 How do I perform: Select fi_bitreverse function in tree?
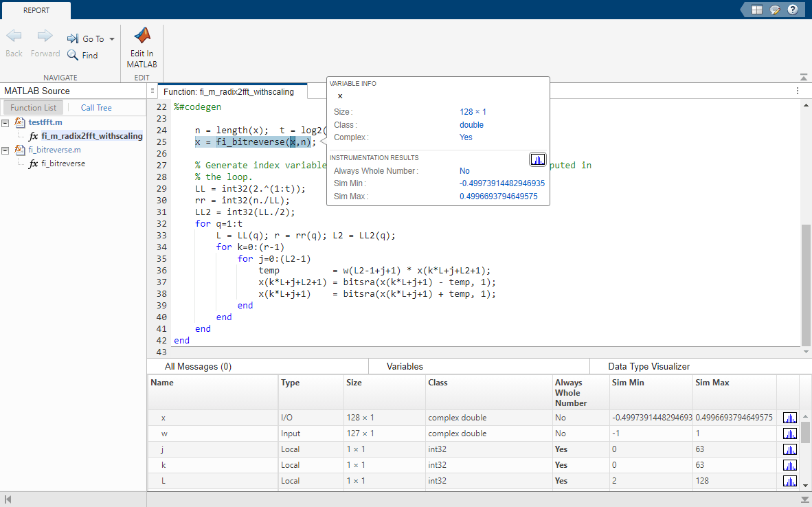click(63, 163)
